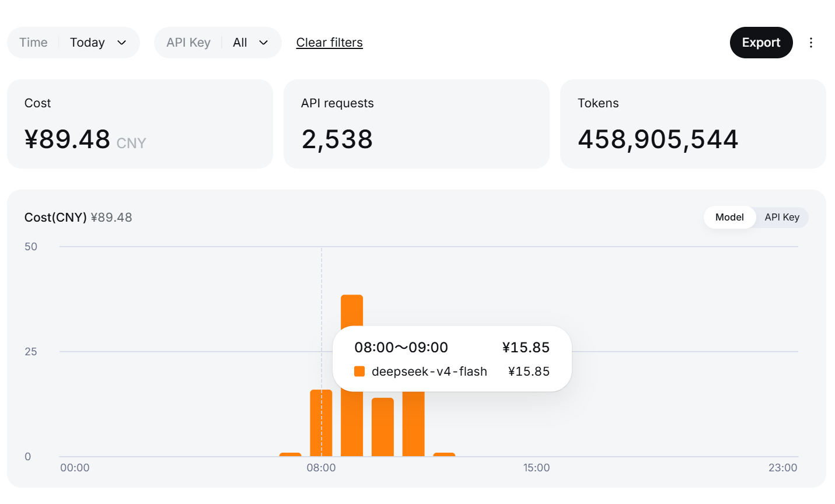Click the tallest orange bar in chart

click(x=352, y=310)
